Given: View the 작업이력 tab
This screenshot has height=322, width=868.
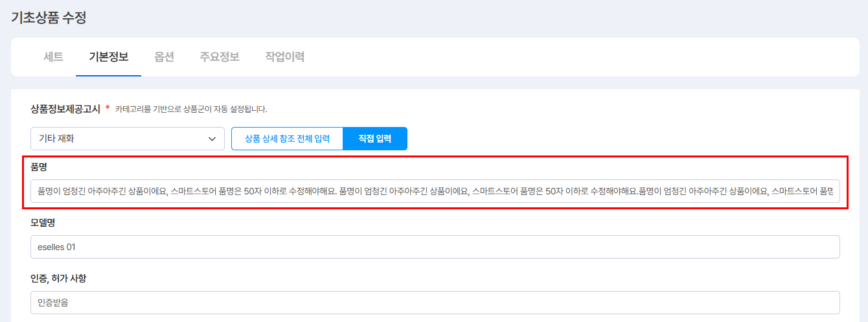Looking at the screenshot, I should coord(284,57).
